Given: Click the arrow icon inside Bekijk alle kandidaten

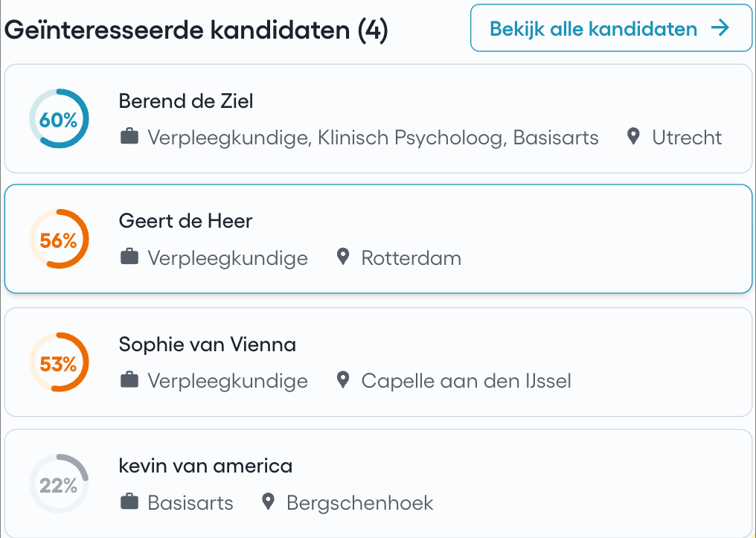Looking at the screenshot, I should [x=720, y=28].
